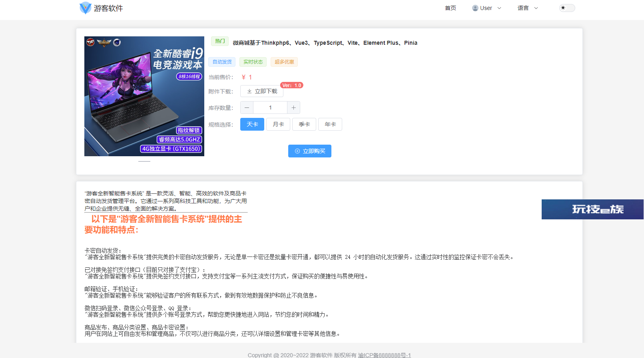
Task: Expand the 语言 dropdown chevron
Action: 536,8
